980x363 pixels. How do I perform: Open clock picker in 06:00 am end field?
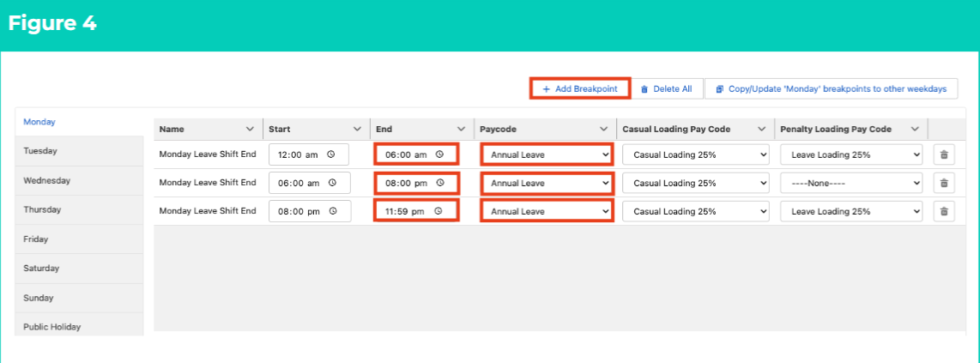click(x=439, y=154)
